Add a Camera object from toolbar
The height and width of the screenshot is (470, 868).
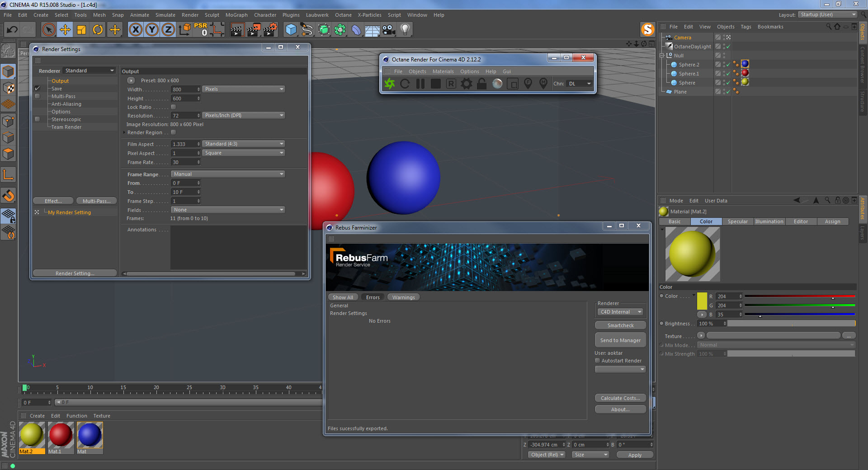pos(389,30)
